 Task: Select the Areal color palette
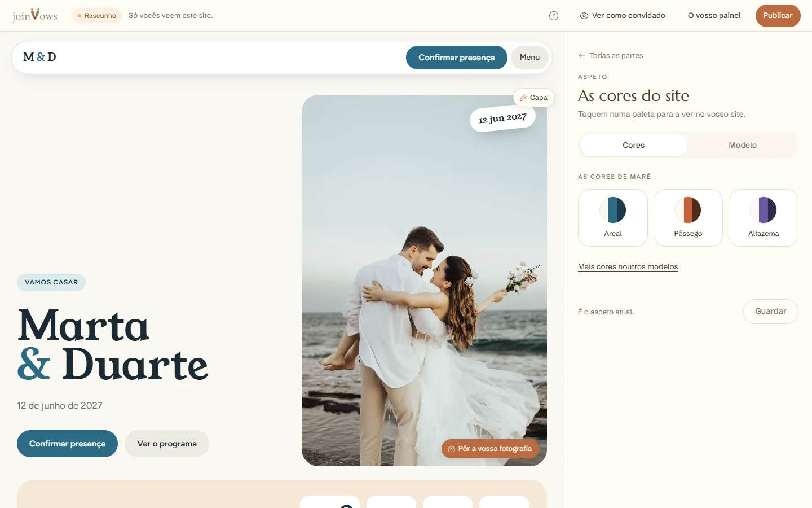613,218
